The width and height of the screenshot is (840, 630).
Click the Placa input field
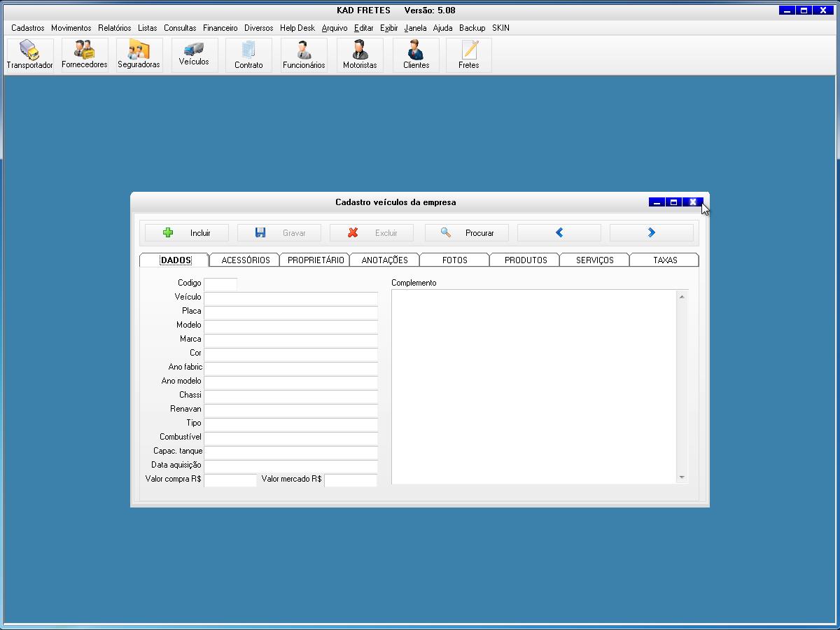coord(290,312)
